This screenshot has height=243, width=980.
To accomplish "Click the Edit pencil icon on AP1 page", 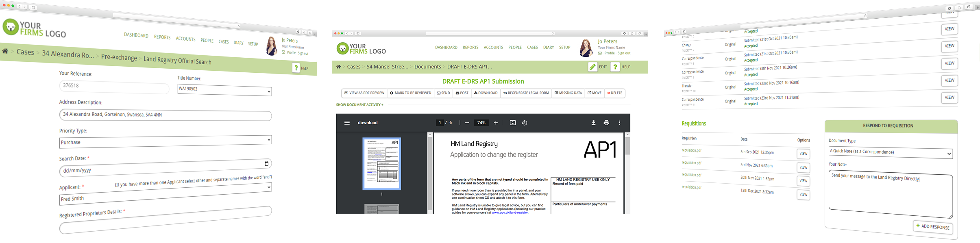I will pyautogui.click(x=592, y=67).
